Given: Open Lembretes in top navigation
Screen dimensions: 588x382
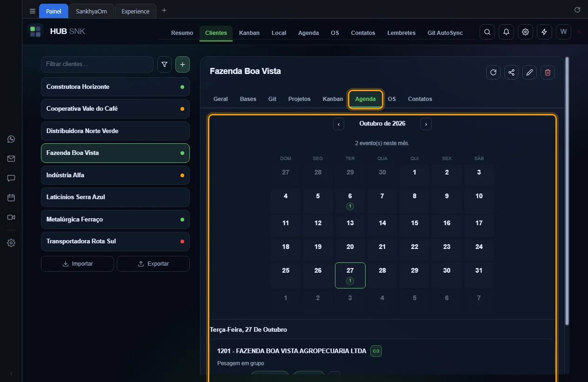Looking at the screenshot, I should tap(401, 33).
